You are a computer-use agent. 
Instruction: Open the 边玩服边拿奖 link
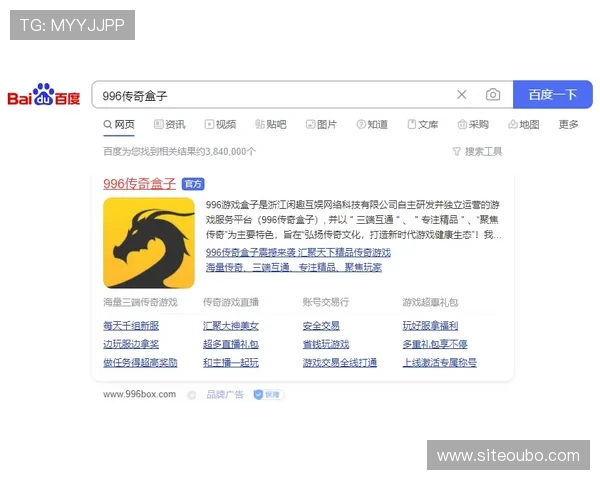tap(131, 344)
